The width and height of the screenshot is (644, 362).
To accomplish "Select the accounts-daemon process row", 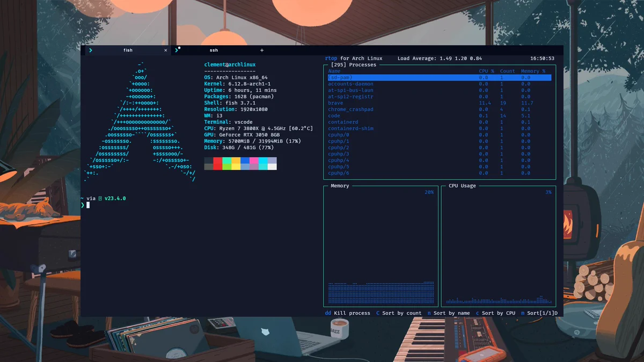I will (x=440, y=84).
